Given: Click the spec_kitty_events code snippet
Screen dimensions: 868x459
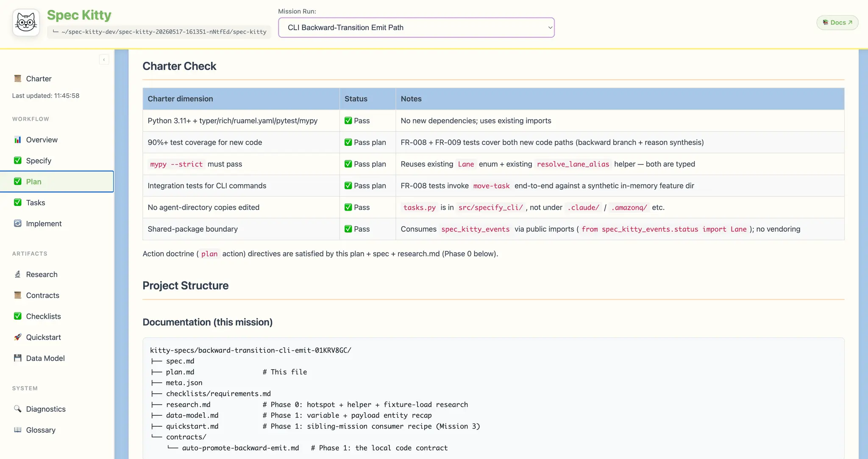Looking at the screenshot, I should (475, 229).
